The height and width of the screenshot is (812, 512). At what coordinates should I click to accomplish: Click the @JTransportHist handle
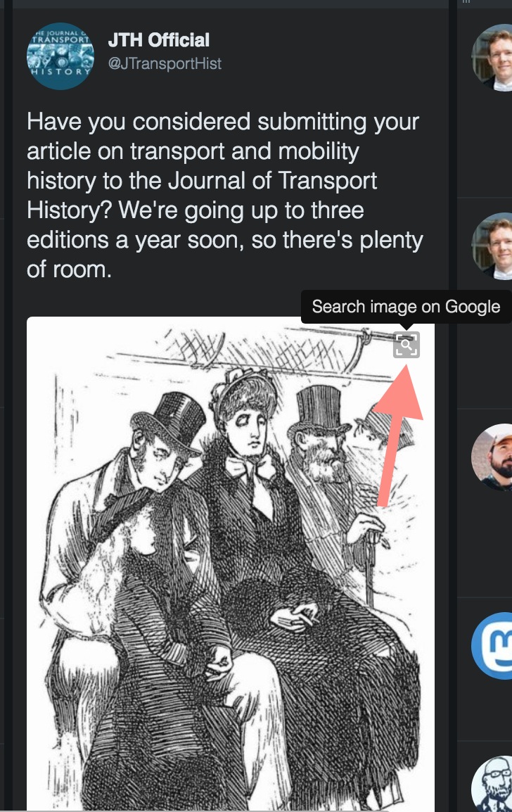pyautogui.click(x=165, y=64)
